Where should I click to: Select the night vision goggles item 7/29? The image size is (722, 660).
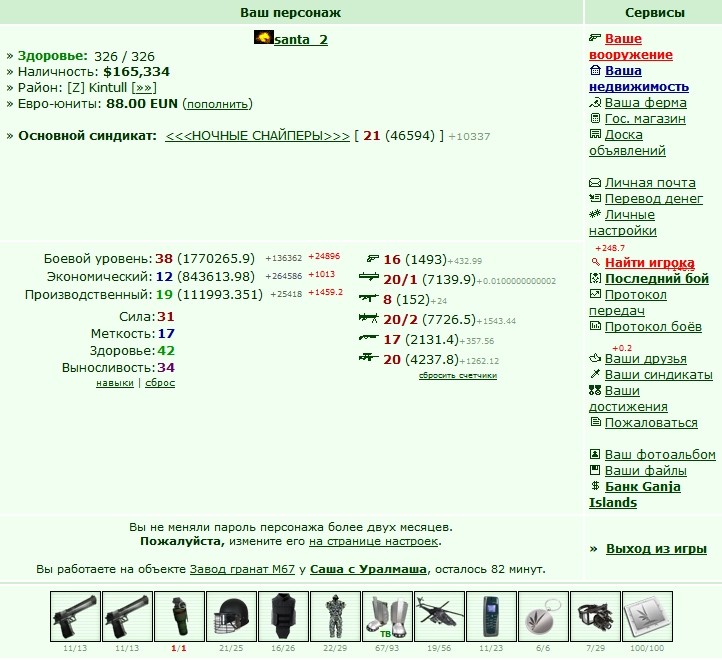point(595,617)
